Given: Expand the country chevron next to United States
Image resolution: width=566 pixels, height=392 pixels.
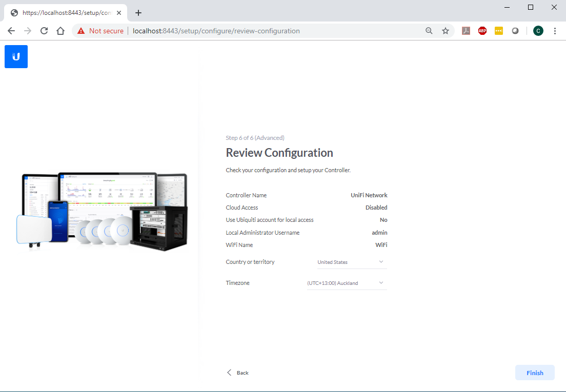Looking at the screenshot, I should 381,262.
